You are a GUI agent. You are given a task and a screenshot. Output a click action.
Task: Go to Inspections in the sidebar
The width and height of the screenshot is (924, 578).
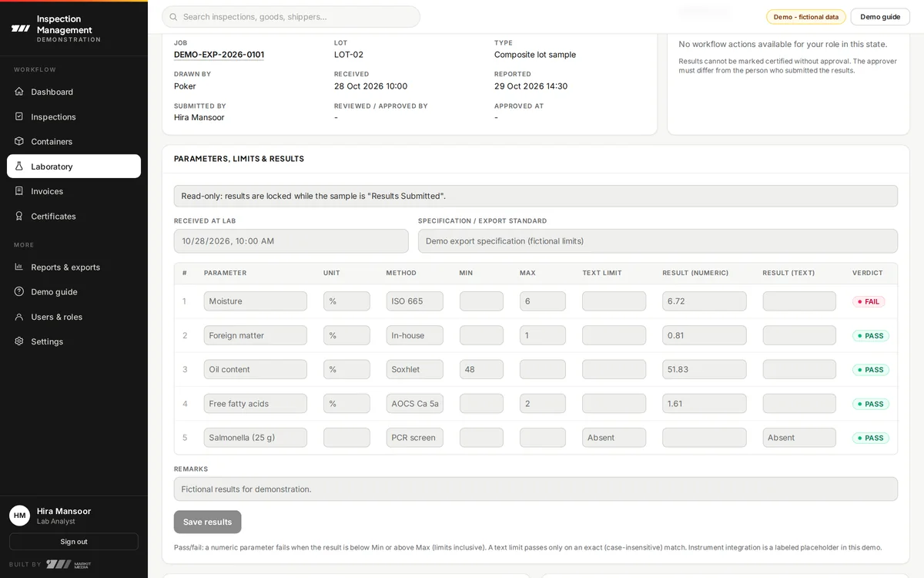click(x=74, y=116)
